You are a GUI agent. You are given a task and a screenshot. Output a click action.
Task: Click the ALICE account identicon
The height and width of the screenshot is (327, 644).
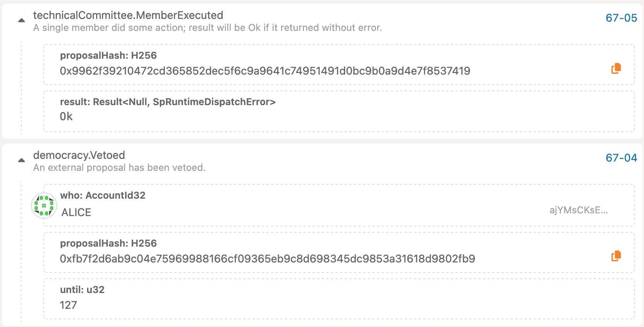(44, 206)
